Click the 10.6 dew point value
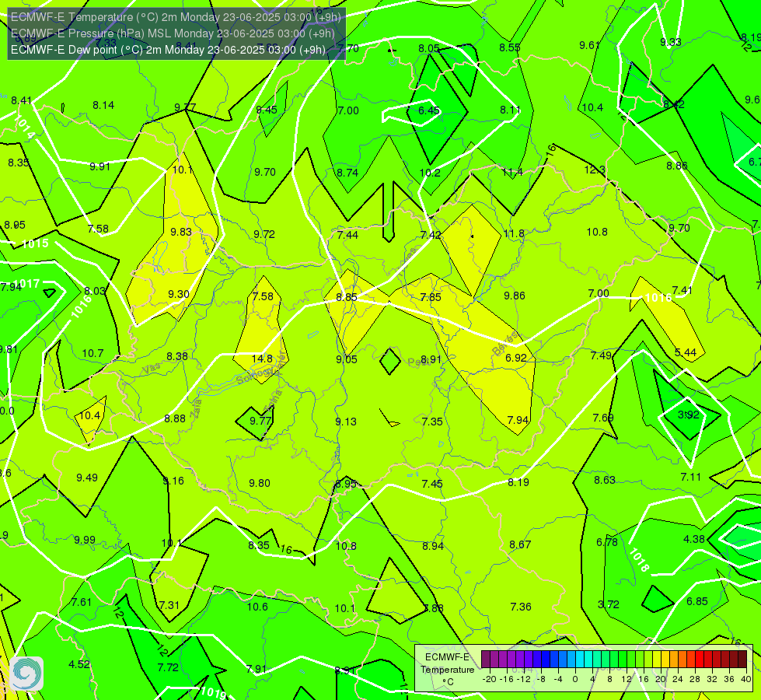The height and width of the screenshot is (700, 761). (x=257, y=607)
